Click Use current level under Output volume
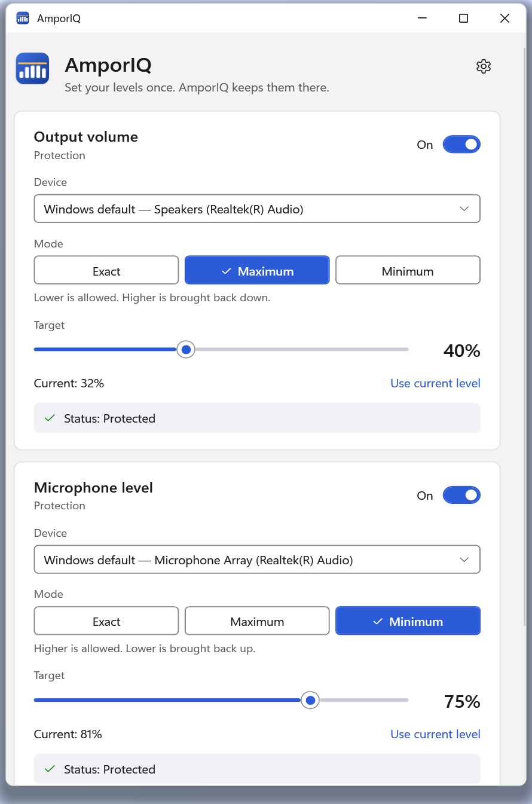Screen dimensions: 532x804 435,383
